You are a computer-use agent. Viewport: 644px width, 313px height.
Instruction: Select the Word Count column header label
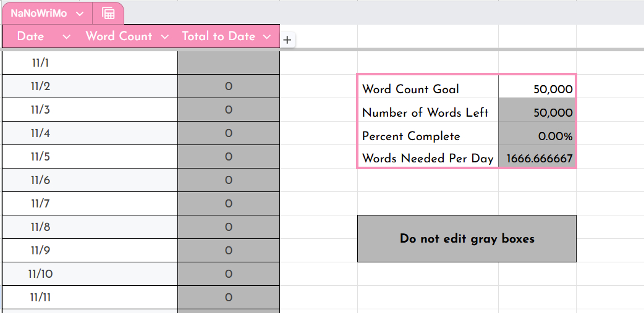pyautogui.click(x=119, y=36)
